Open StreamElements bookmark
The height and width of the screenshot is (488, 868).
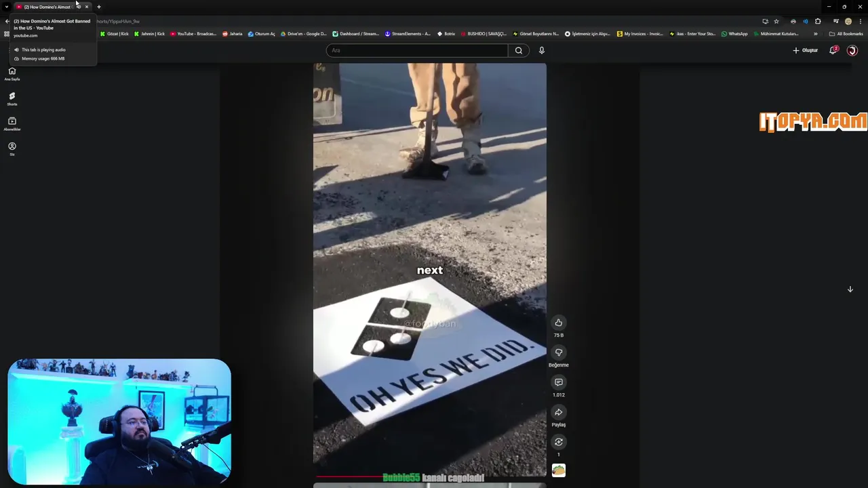pos(408,34)
